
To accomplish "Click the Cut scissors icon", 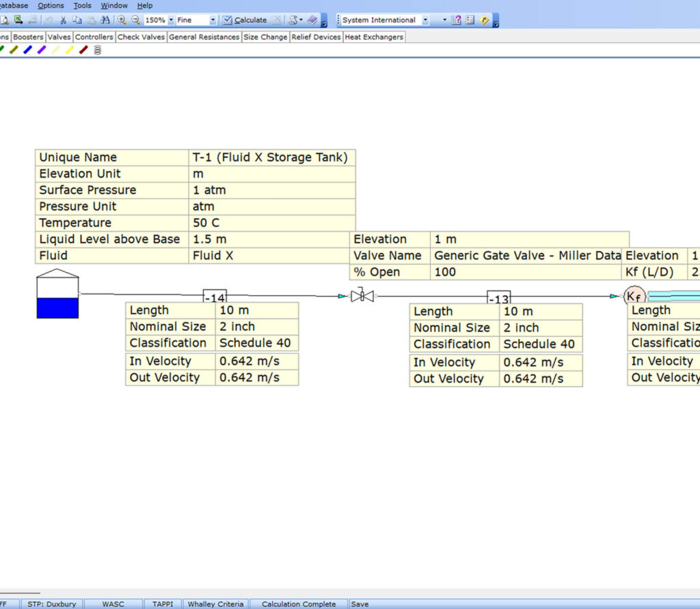I will [63, 21].
